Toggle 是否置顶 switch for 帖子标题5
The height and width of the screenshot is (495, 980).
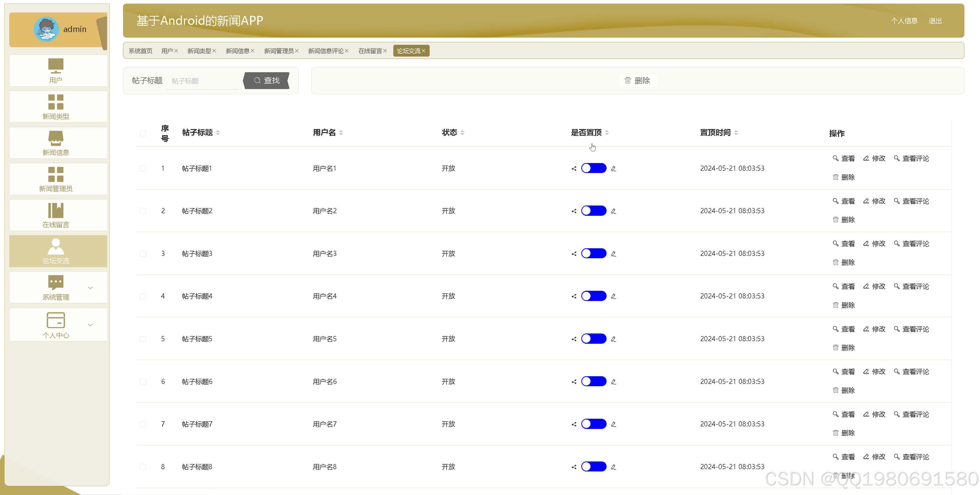pos(594,339)
